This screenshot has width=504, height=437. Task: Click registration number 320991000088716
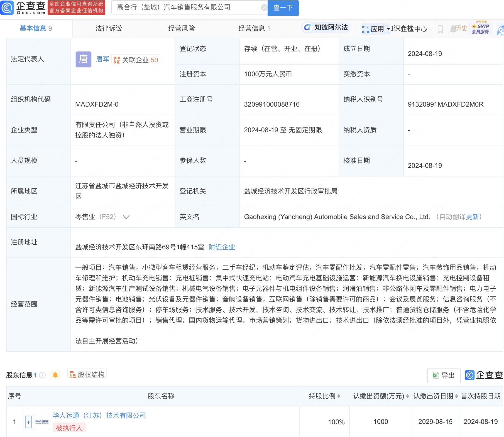[272, 104]
